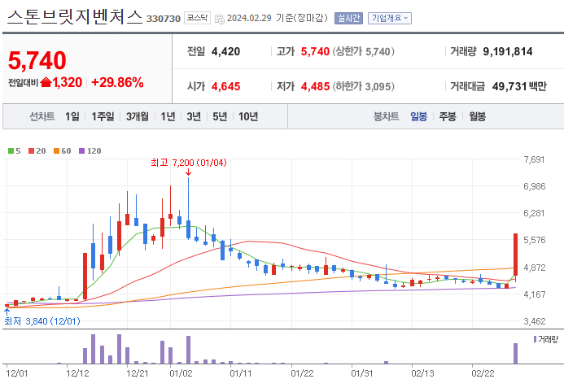Viewport: 564px width, 392px height.
Task: Click the low price 4,485
Action: pos(316,86)
